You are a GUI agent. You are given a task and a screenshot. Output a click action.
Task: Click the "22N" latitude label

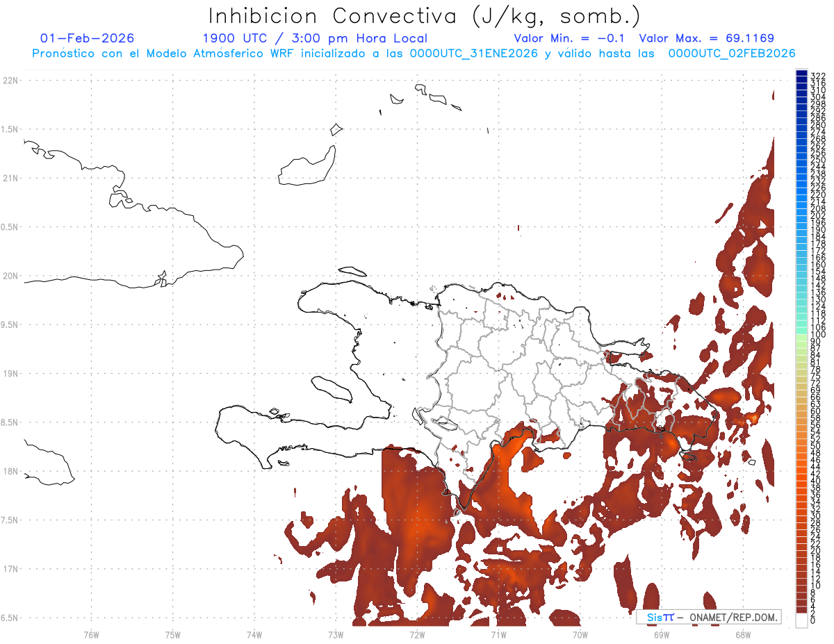pos(10,81)
